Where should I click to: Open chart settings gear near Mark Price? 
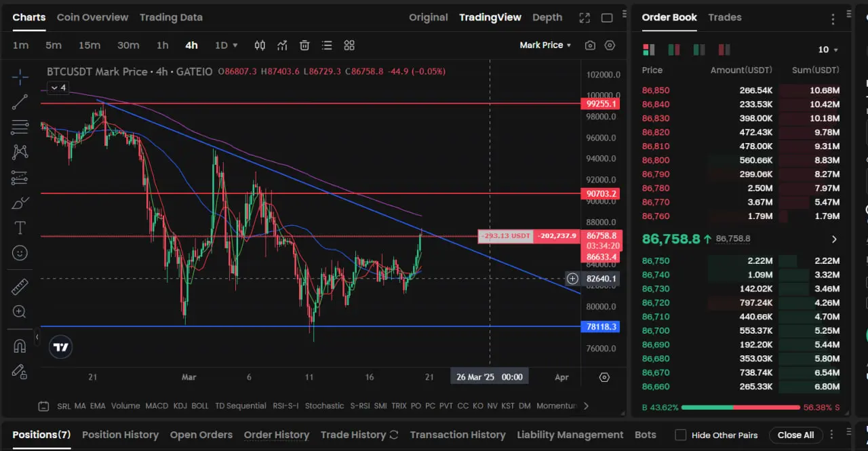coord(610,45)
